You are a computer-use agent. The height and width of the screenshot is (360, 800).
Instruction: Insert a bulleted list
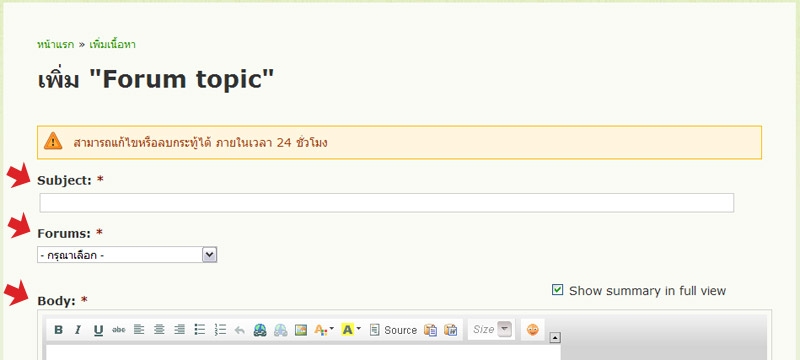(199, 330)
